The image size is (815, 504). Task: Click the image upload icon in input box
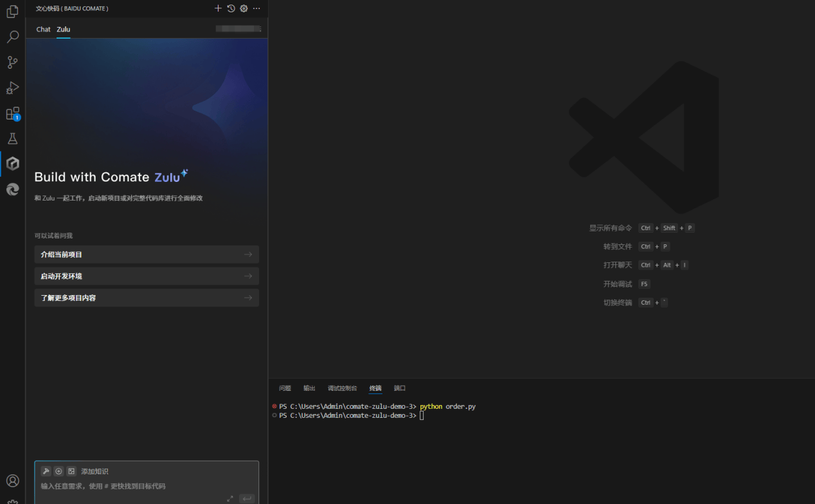pos(71,471)
